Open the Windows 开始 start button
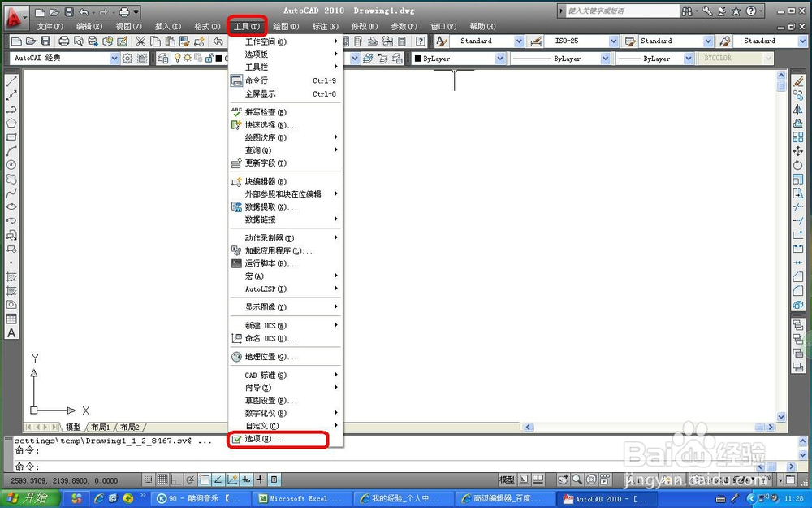Image resolution: width=812 pixels, height=508 pixels. (30, 498)
